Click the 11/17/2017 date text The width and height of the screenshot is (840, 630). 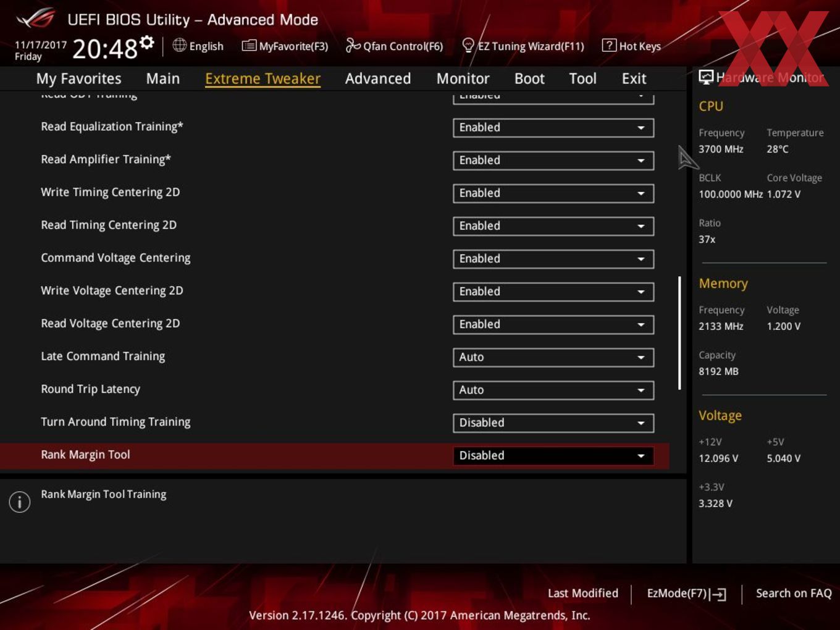click(x=41, y=44)
